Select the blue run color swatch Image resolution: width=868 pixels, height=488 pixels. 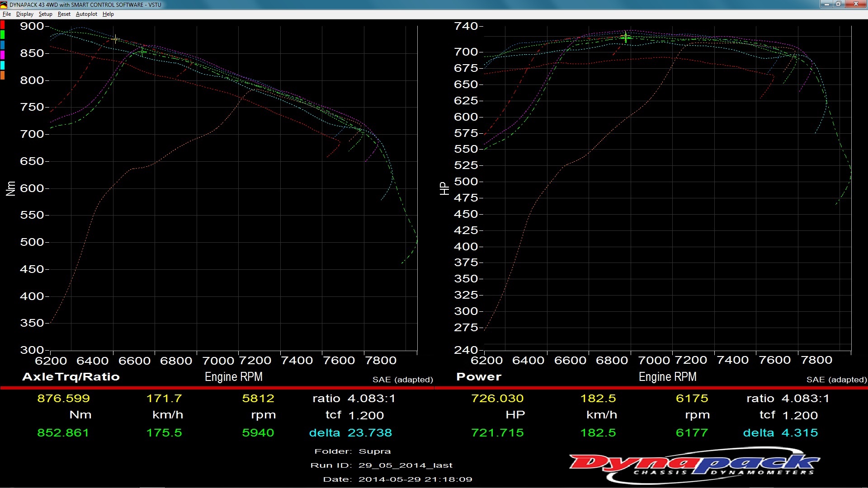pyautogui.click(x=3, y=45)
